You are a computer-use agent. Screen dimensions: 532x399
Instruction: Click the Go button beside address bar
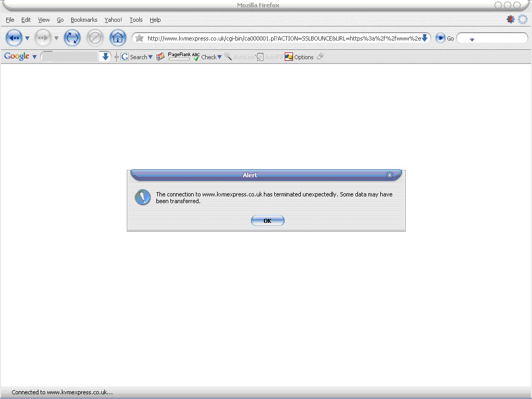point(445,38)
